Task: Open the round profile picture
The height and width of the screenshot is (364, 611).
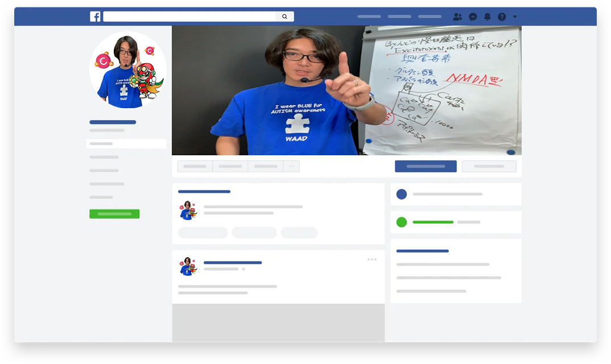Action: tap(128, 69)
